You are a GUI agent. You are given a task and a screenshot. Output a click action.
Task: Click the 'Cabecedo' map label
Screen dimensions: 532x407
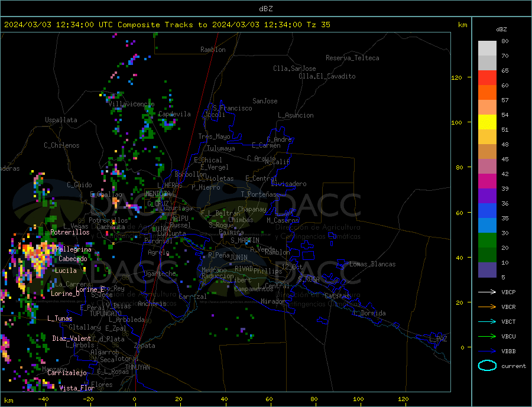pyautogui.click(x=73, y=259)
